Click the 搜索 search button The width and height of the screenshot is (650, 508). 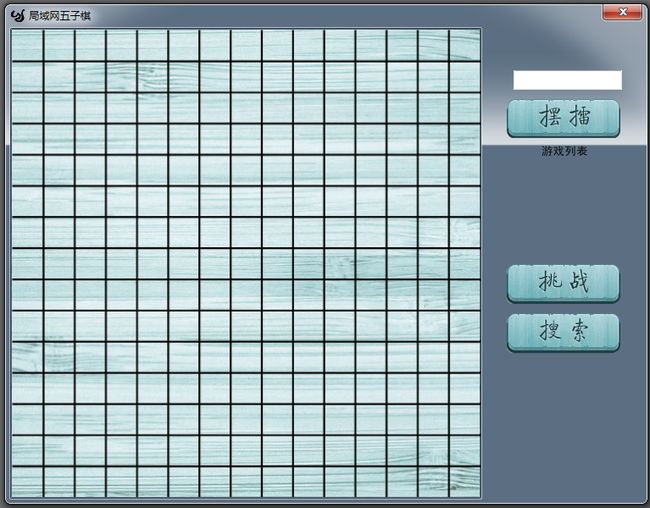(x=563, y=333)
